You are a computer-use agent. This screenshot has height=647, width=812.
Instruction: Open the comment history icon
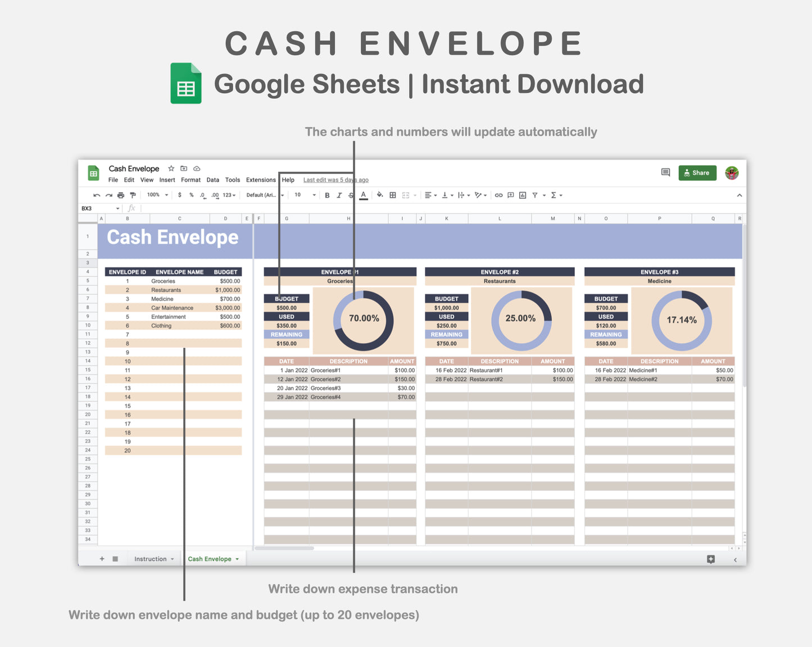[x=665, y=173]
